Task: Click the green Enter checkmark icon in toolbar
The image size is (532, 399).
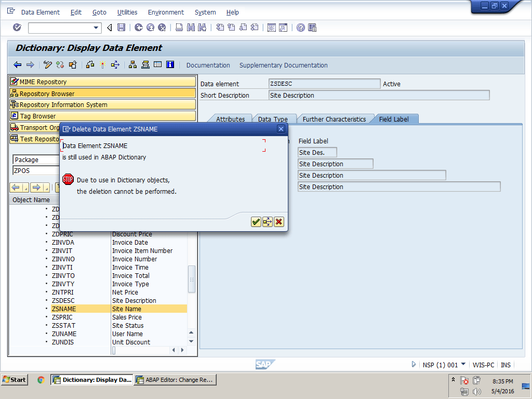Action: [x=17, y=28]
